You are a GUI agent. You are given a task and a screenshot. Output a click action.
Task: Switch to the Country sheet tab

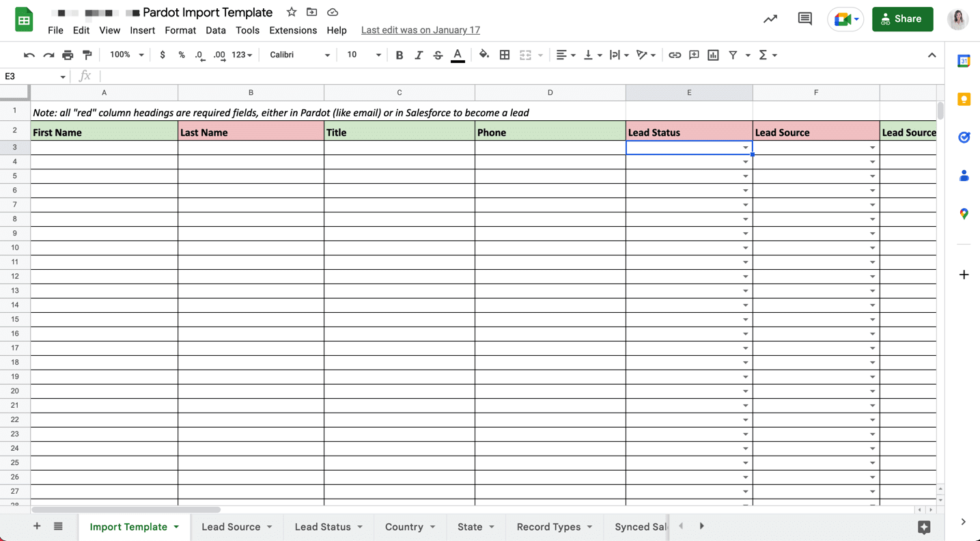410,527
